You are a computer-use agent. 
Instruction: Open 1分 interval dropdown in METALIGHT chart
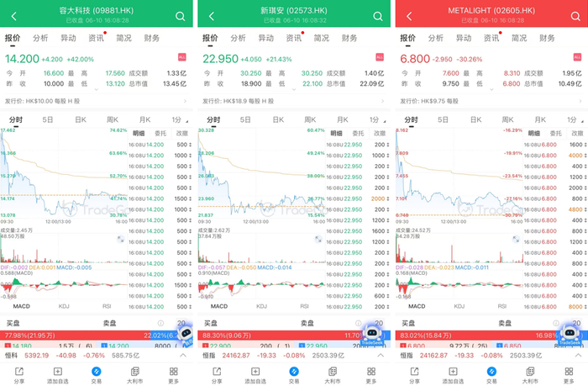[x=575, y=119]
